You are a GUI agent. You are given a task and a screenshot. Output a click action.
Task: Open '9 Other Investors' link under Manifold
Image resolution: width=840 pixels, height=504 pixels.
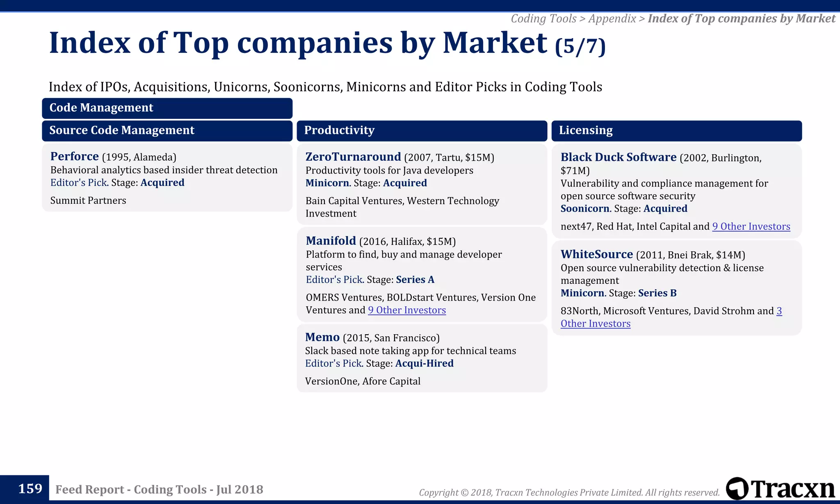click(x=407, y=310)
